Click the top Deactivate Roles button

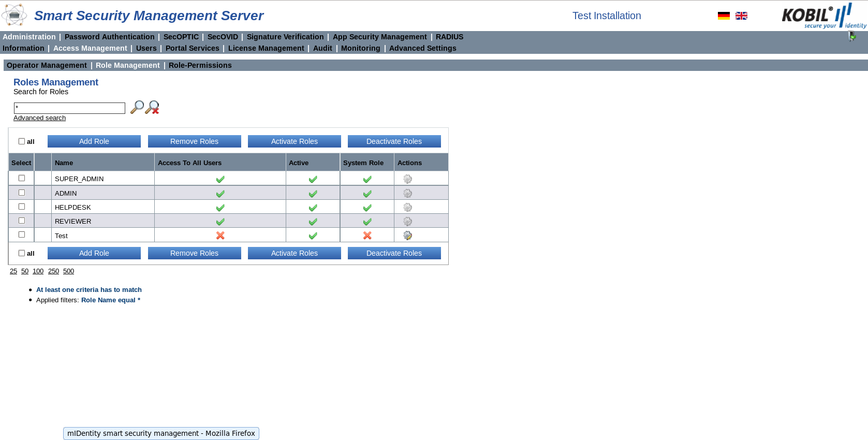(x=394, y=141)
